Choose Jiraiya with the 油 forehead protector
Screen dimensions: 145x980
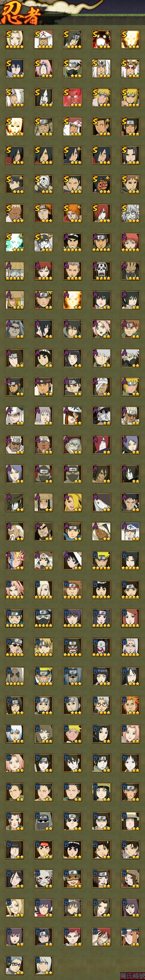click(101, 68)
